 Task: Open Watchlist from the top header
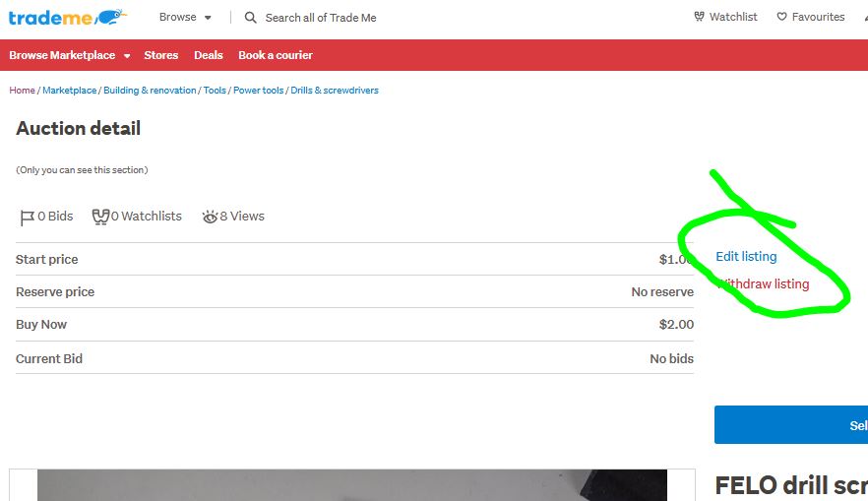point(725,17)
